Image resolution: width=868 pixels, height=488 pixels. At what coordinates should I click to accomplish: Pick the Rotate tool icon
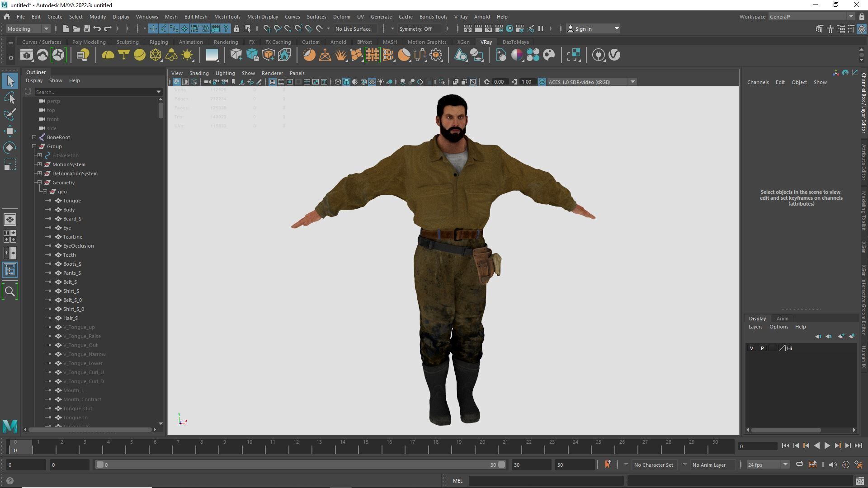tap(10, 148)
